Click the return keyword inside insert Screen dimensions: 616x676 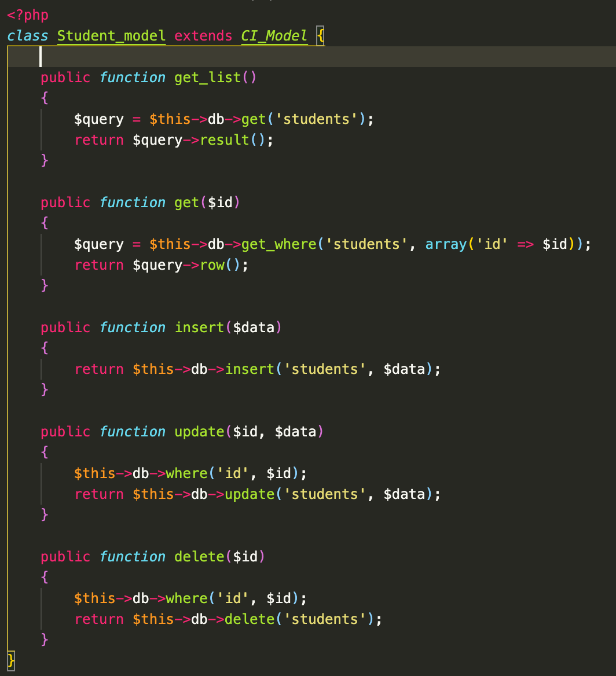[x=99, y=369]
